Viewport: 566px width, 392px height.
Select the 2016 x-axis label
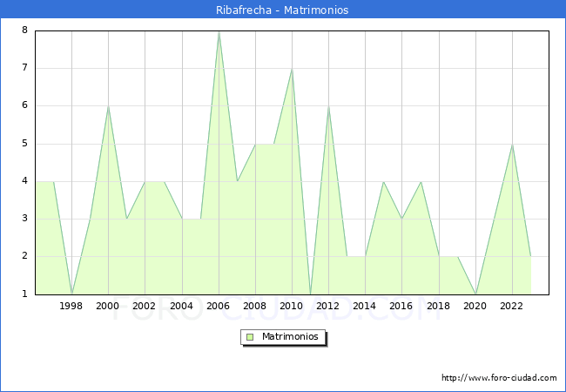tap(401, 306)
